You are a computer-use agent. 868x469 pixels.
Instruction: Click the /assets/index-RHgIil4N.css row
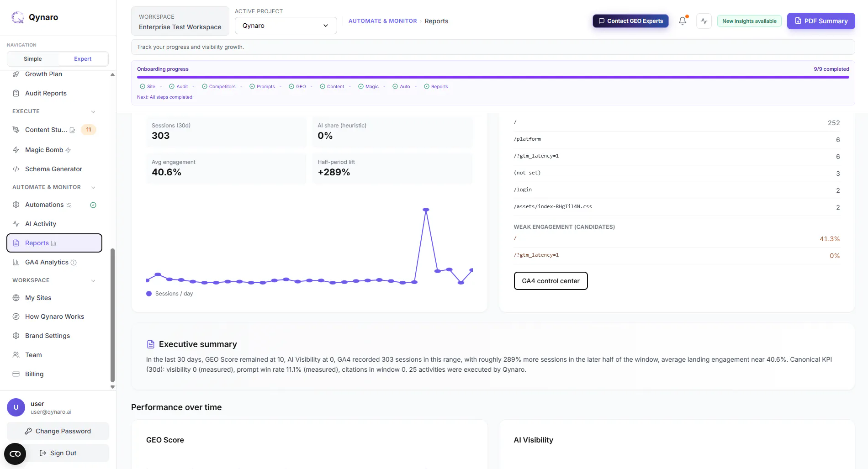click(677, 207)
